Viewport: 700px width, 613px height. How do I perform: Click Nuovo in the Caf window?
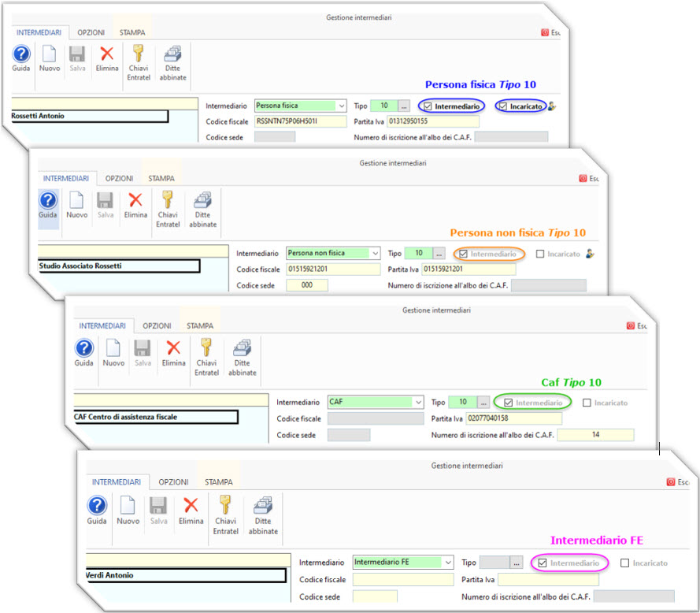click(x=113, y=352)
